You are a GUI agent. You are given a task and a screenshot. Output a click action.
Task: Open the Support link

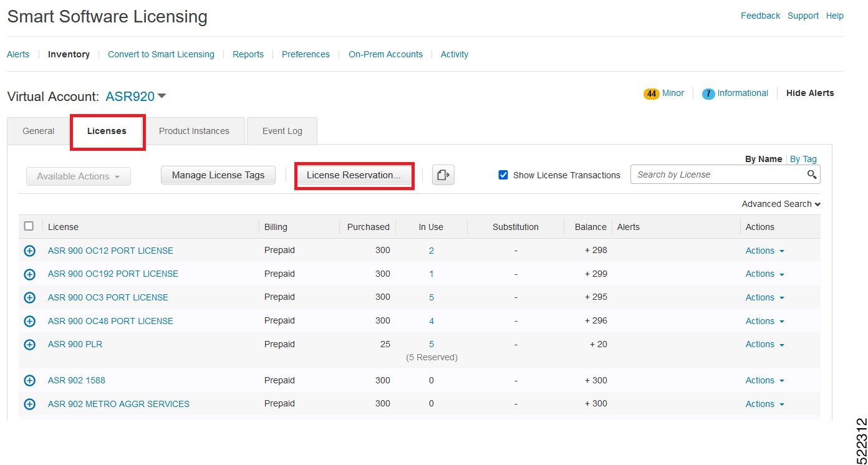[x=803, y=16]
